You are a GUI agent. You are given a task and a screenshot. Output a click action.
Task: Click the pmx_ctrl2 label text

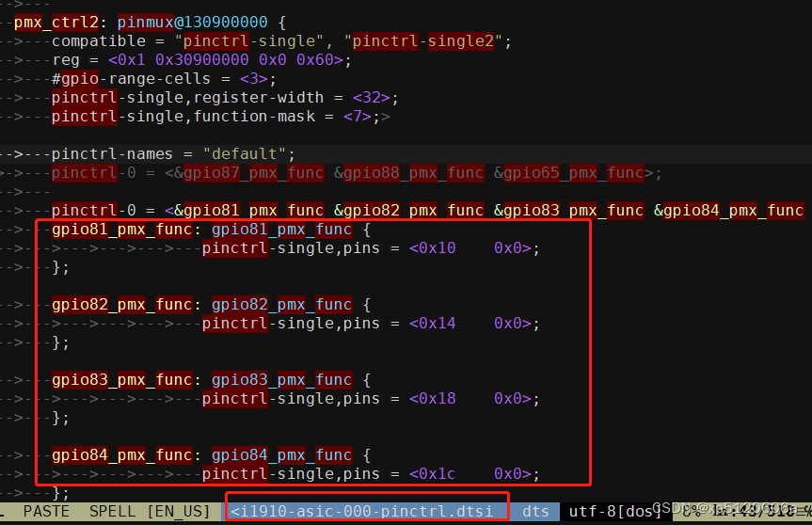click(x=56, y=23)
